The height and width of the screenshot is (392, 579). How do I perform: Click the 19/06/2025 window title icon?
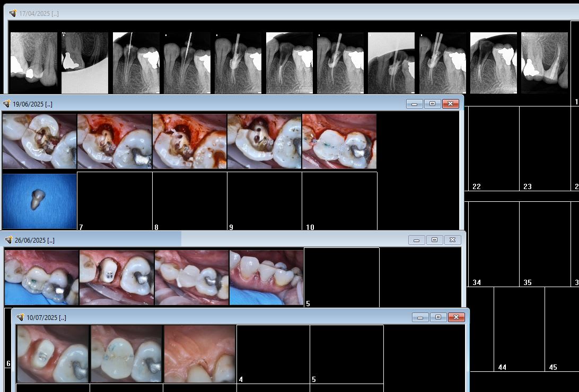click(x=6, y=103)
